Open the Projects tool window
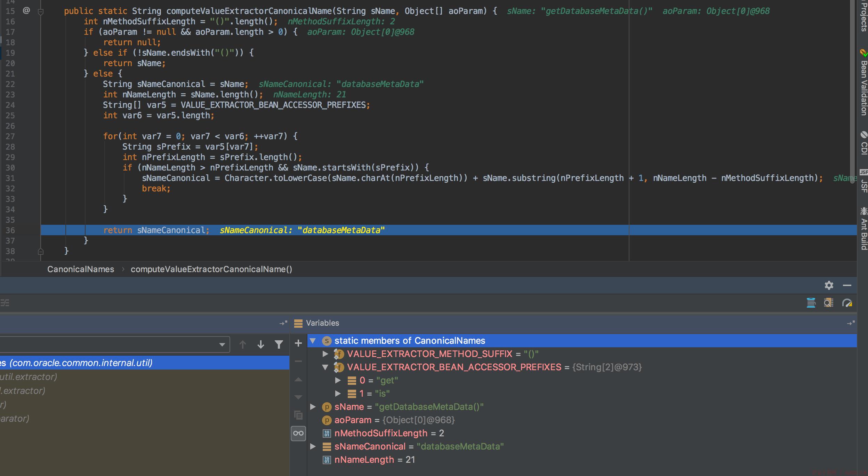Image resolution: width=868 pixels, height=476 pixels. pos(863,15)
